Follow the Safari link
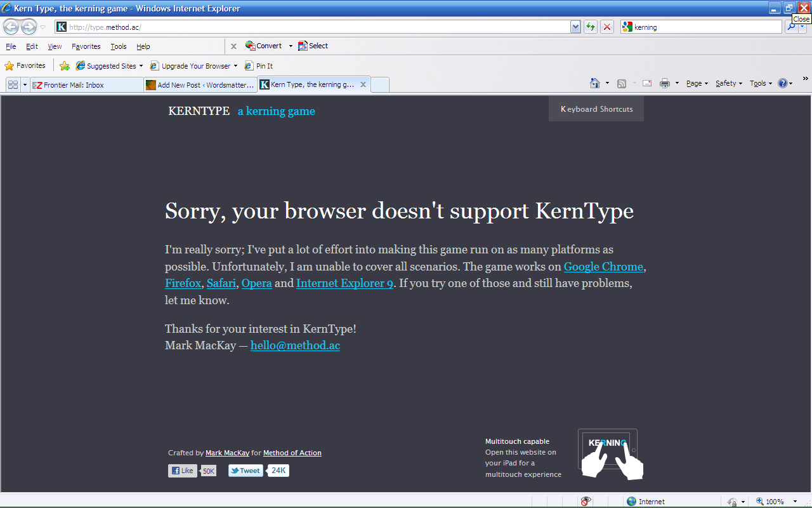 pyautogui.click(x=221, y=283)
